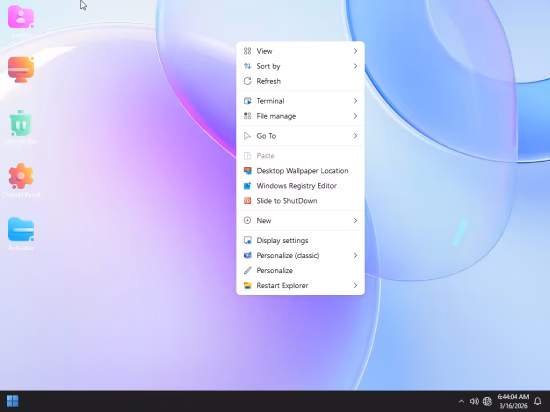Open the Sort by submenu
550x412 pixels.
click(300, 66)
